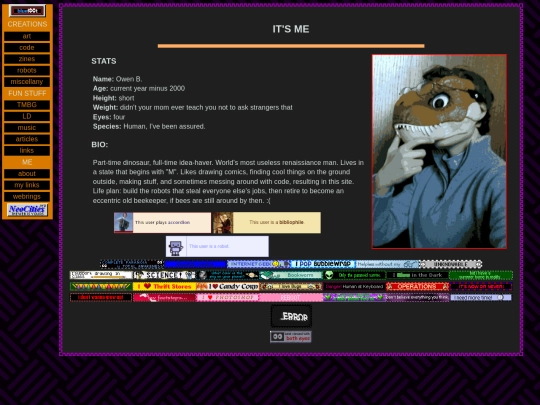Click the 'I love Bugs' blinkie
540x405 pixels.
(x=291, y=286)
